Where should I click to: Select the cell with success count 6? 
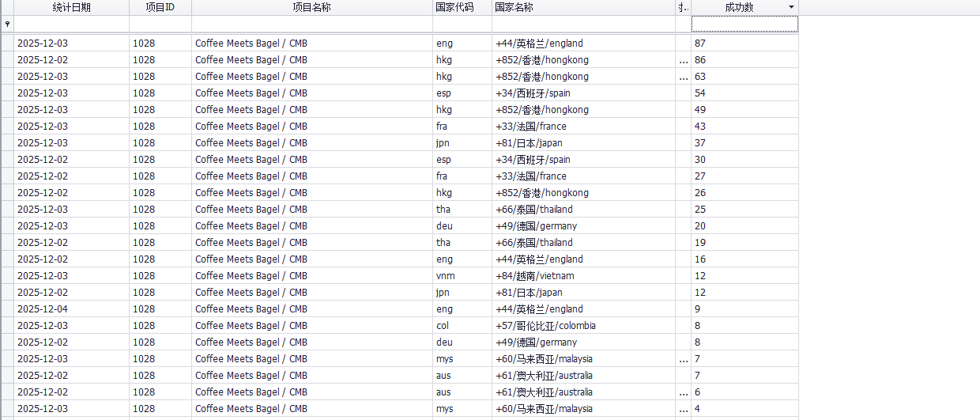click(744, 392)
